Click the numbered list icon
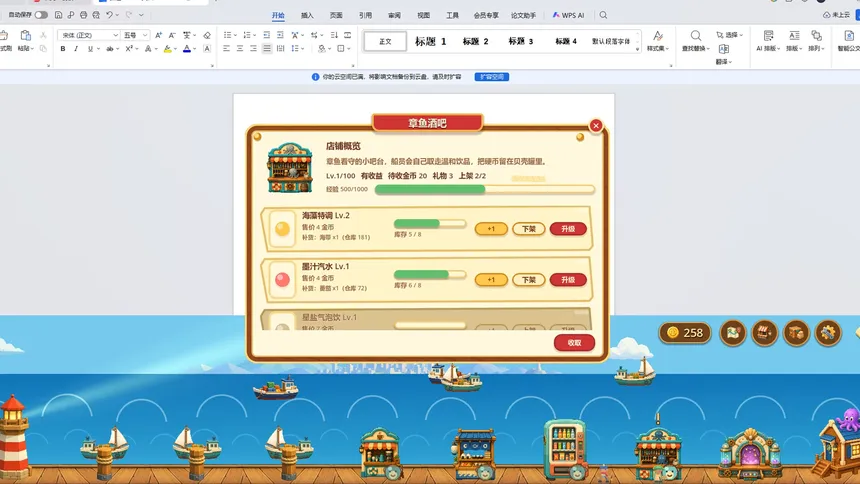This screenshot has width=860, height=484. tap(247, 35)
